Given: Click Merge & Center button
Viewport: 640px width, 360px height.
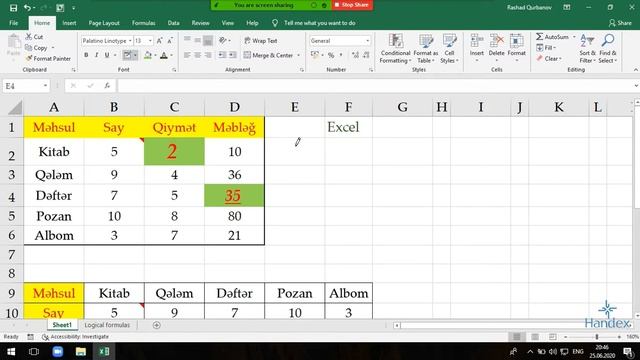Looking at the screenshot, I should click(269, 55).
